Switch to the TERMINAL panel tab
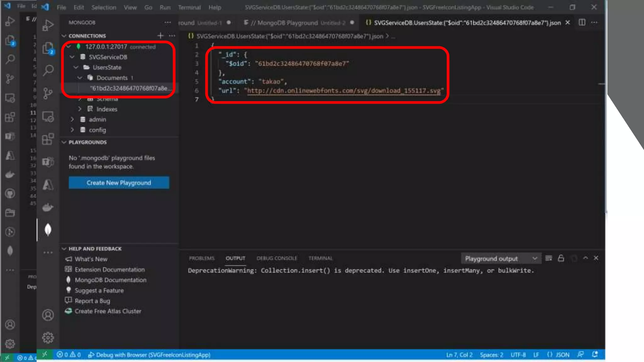 pyautogui.click(x=320, y=258)
